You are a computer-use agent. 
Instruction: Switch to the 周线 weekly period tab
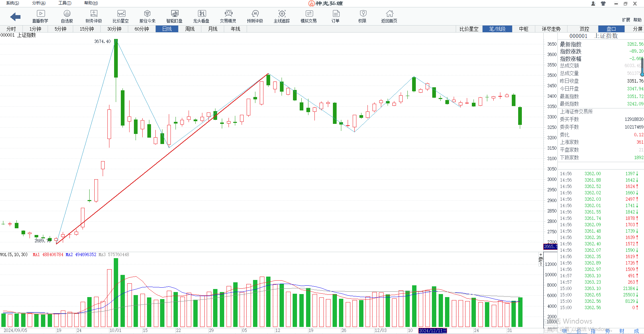pos(190,29)
